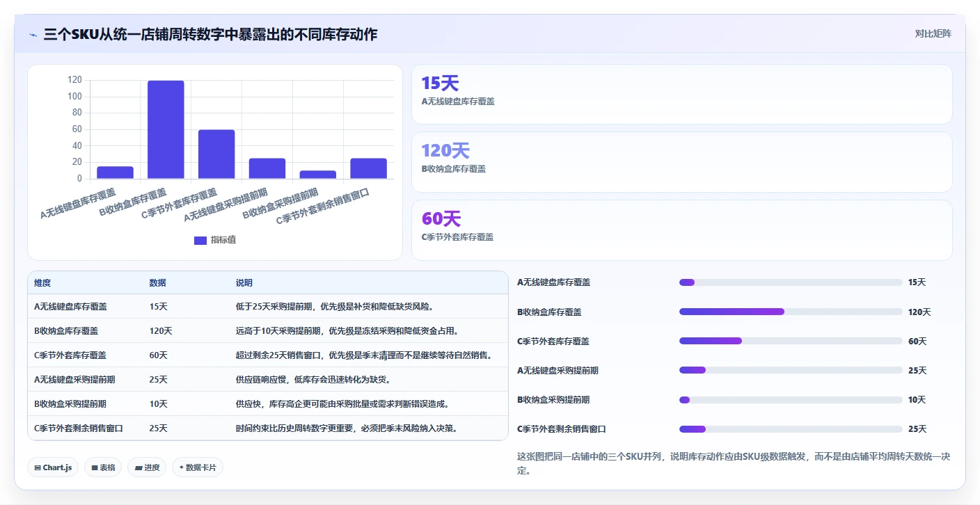Click the 120 tick on the chart y-axis

tap(74, 80)
